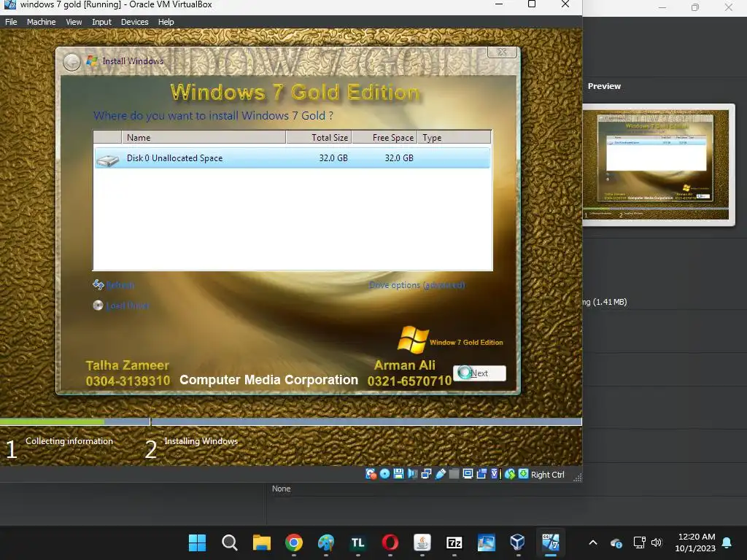This screenshot has height=560, width=747.
Task: Click the floppy disk status icon
Action: 399,474
